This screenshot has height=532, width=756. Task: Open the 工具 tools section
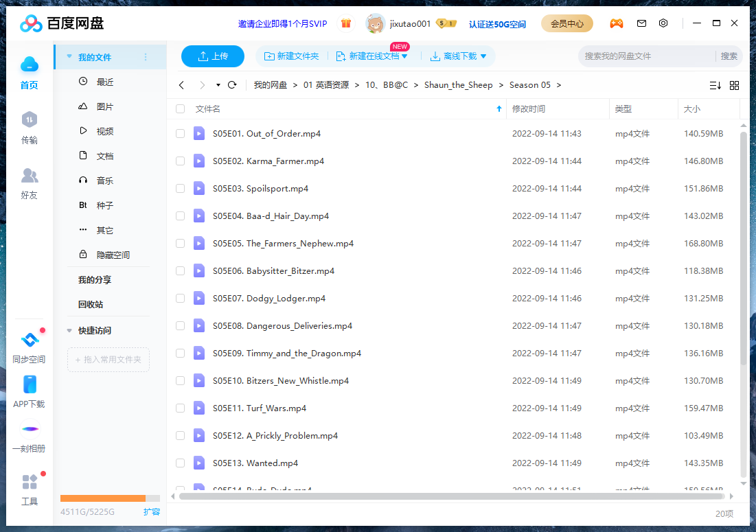point(30,489)
